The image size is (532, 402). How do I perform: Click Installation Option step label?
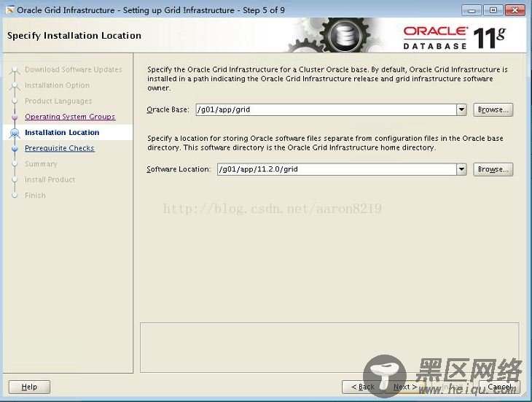[x=57, y=85]
